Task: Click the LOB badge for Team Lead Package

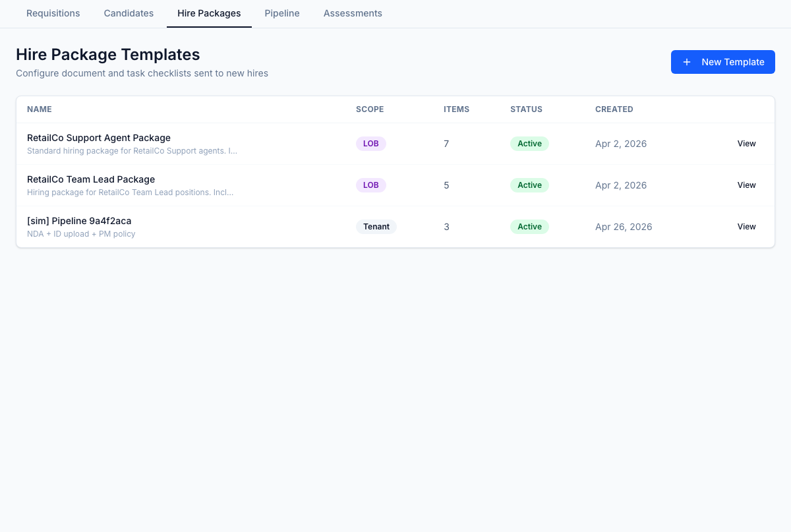Action: [x=371, y=185]
